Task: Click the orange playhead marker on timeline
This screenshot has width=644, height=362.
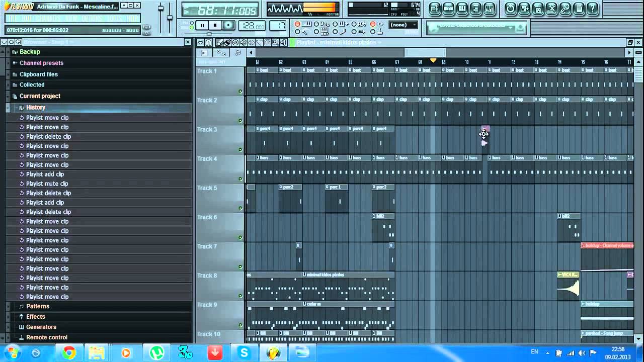Action: tap(433, 61)
